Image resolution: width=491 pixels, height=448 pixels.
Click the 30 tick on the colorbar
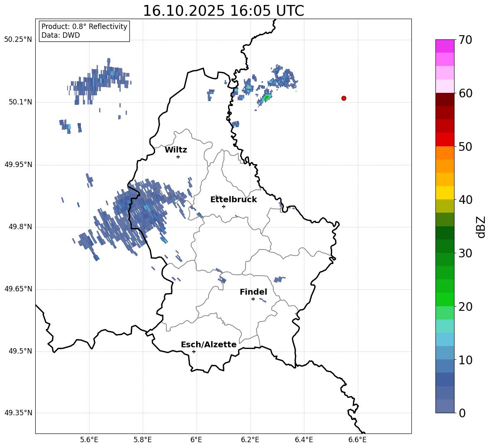click(465, 253)
